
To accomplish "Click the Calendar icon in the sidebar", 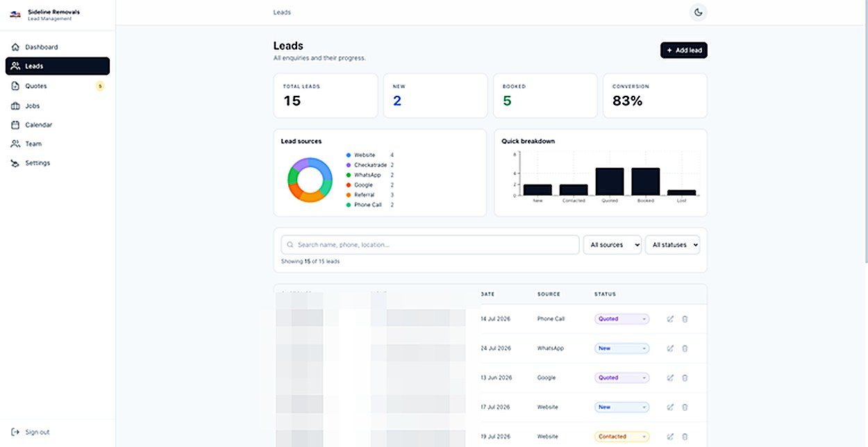I will coord(15,125).
